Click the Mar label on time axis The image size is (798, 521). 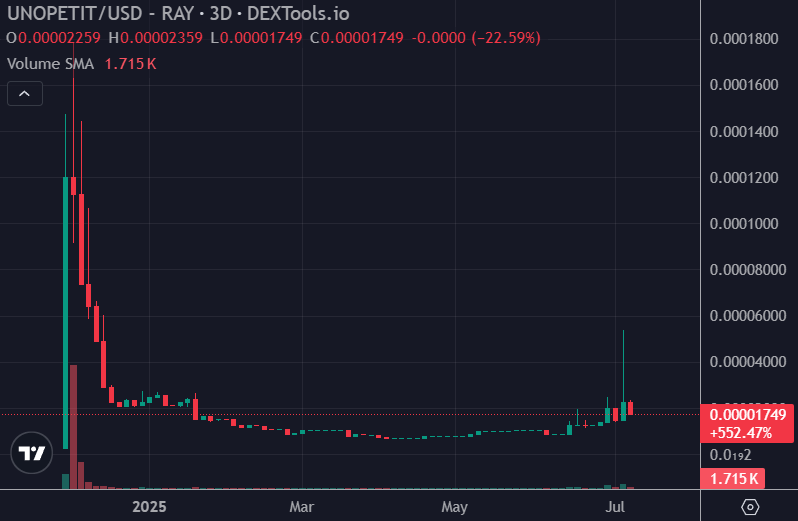[x=302, y=507]
